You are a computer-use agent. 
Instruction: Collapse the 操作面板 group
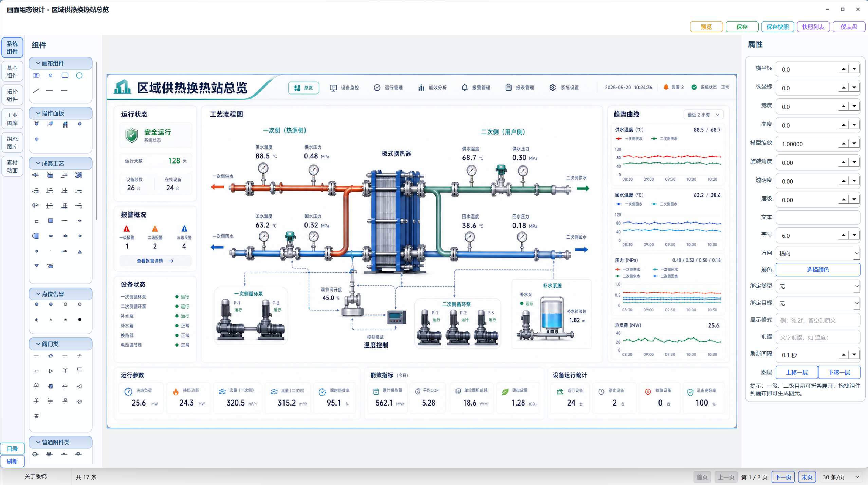(61, 113)
